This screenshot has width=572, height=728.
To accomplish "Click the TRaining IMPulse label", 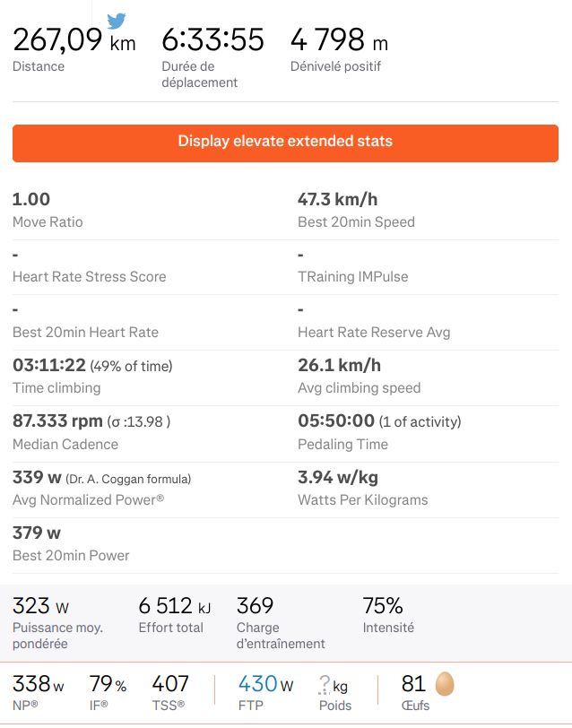I will pos(352,277).
